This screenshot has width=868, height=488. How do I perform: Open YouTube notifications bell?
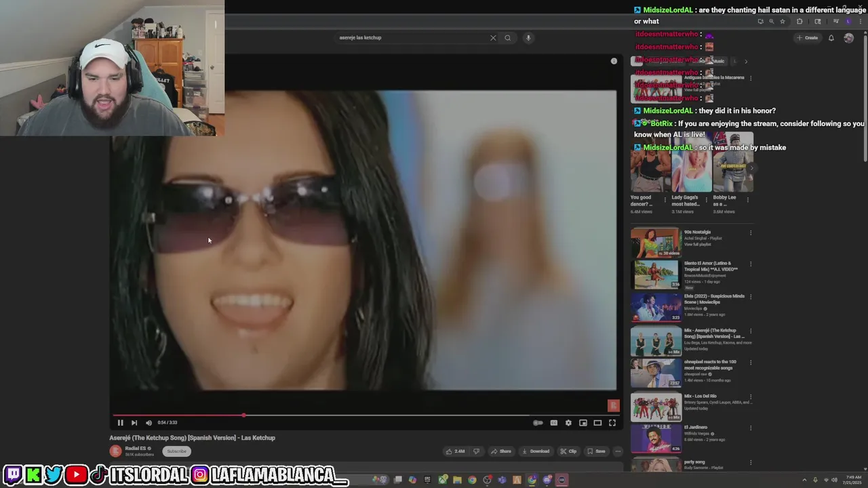pyautogui.click(x=831, y=38)
